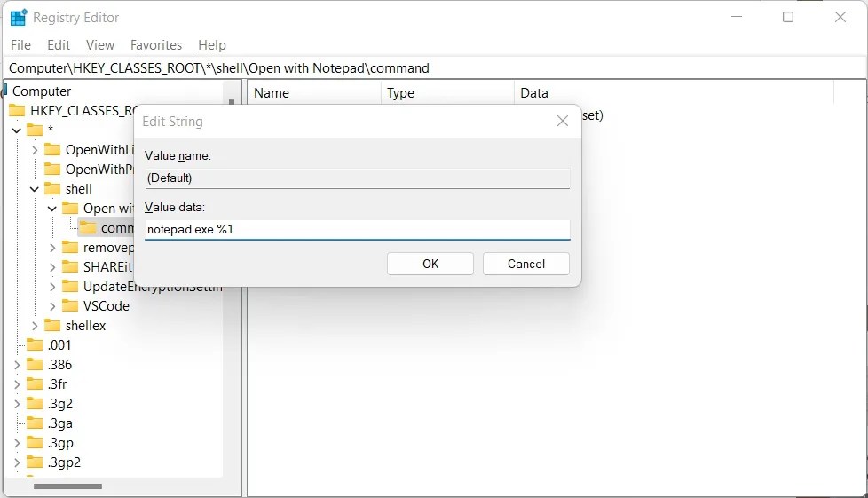
Task: Click the Value data input field
Action: (357, 229)
